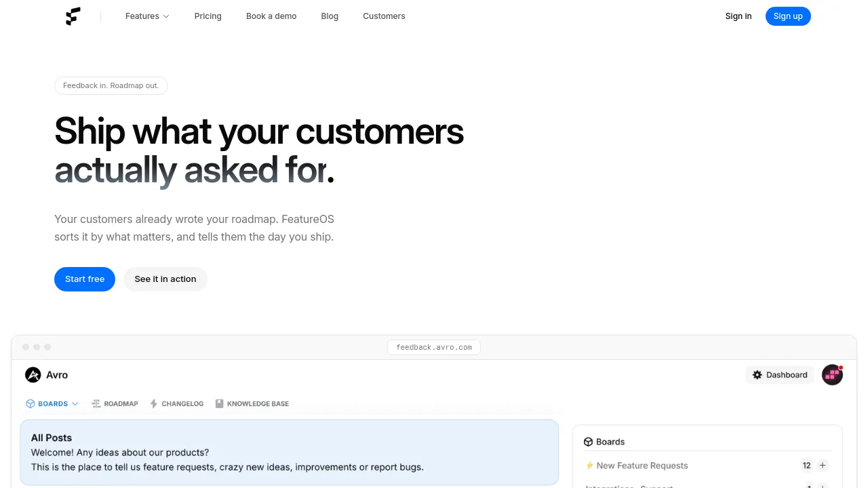Click the All Posts heading
868x488 pixels.
(x=52, y=438)
